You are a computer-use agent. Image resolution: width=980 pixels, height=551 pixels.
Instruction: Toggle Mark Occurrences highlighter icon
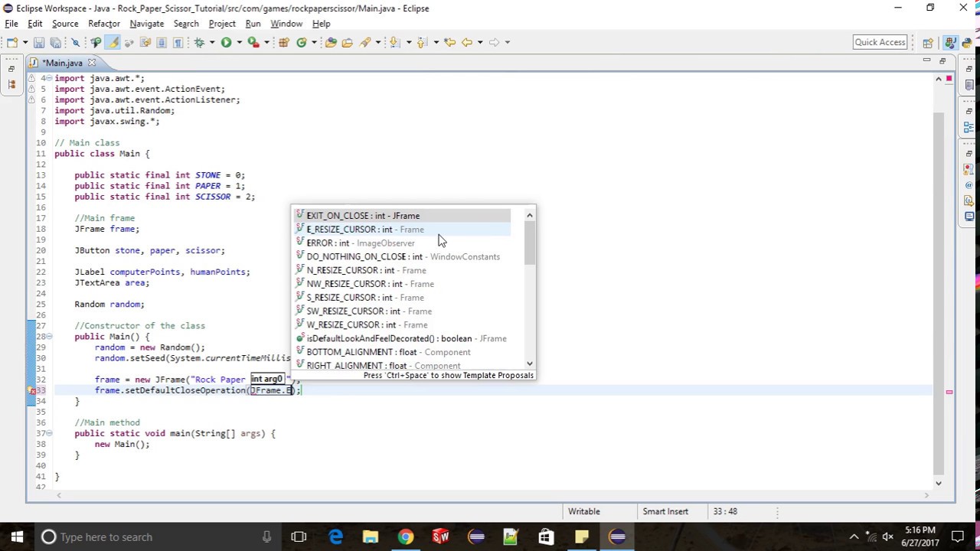tap(113, 42)
